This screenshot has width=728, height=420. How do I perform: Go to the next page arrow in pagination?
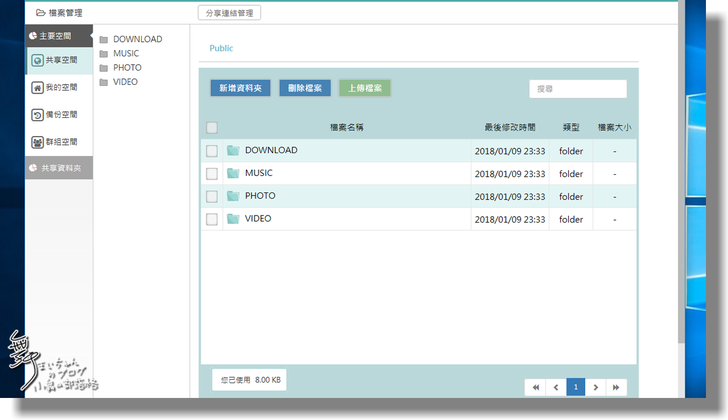point(596,387)
